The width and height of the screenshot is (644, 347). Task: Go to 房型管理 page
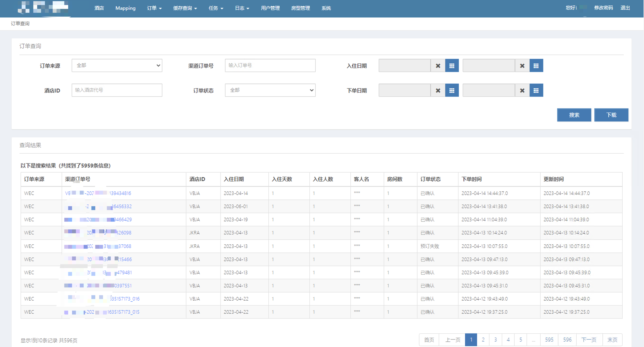click(x=301, y=8)
